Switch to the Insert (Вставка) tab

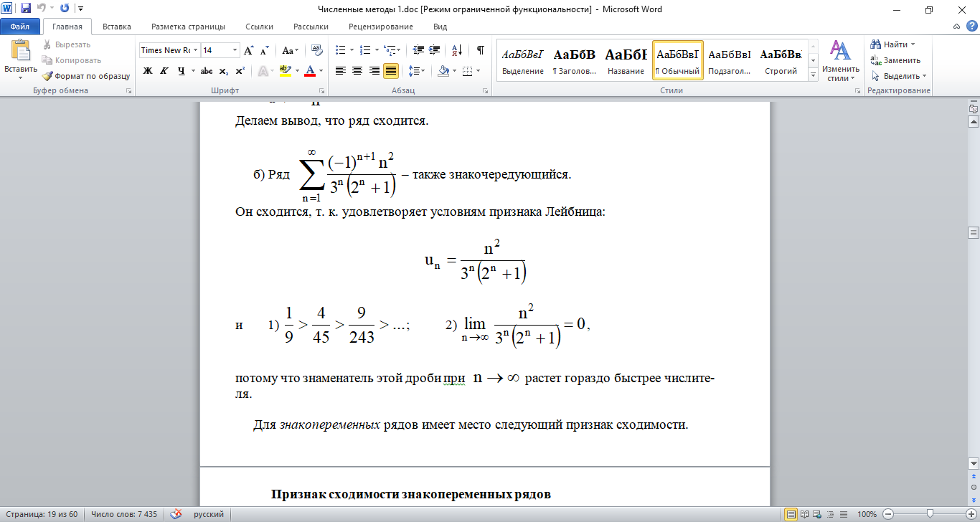click(x=116, y=27)
